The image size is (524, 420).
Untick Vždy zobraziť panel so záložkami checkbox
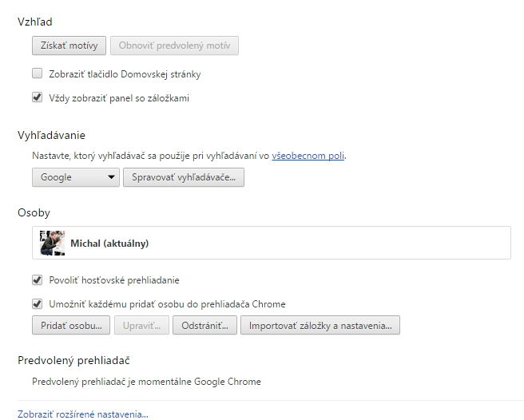pos(37,98)
